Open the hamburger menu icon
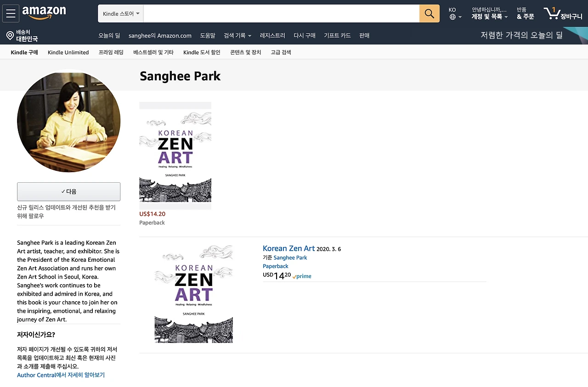The width and height of the screenshot is (588, 387). [11, 13]
